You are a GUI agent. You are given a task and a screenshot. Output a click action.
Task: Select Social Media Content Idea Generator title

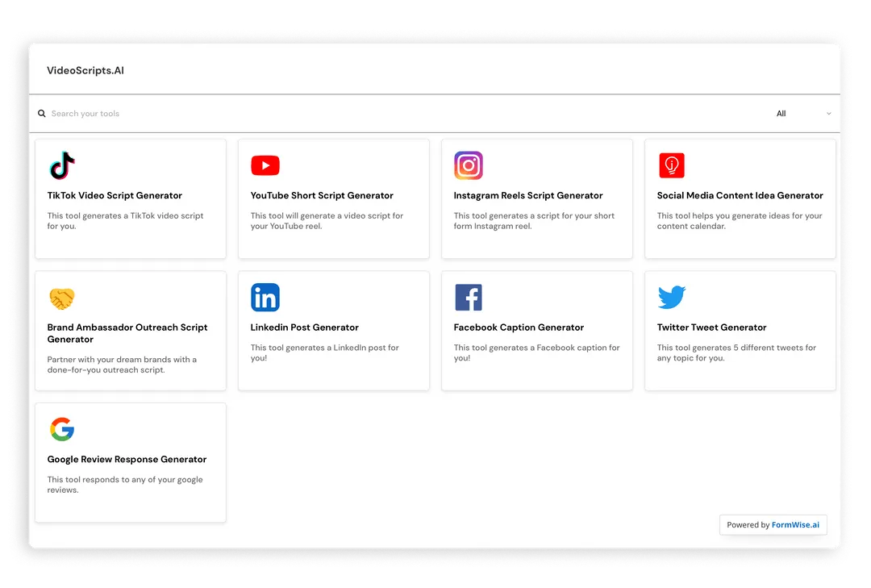[740, 195]
